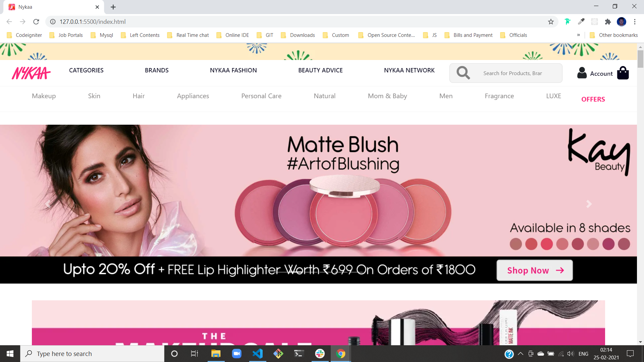This screenshot has width=644, height=362.
Task: Open the Extensions puzzle icon
Action: (x=608, y=22)
